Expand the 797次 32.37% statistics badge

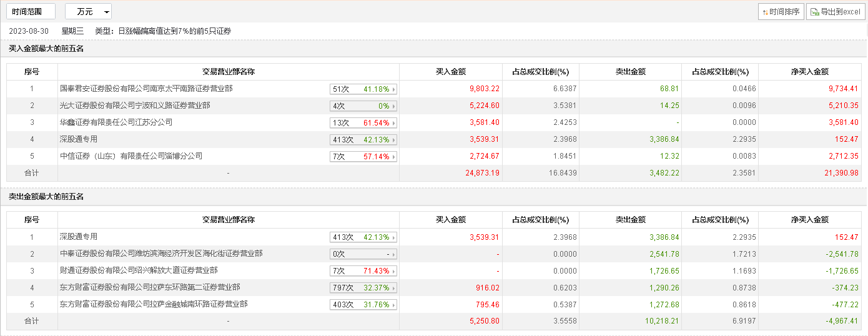pyautogui.click(x=364, y=288)
